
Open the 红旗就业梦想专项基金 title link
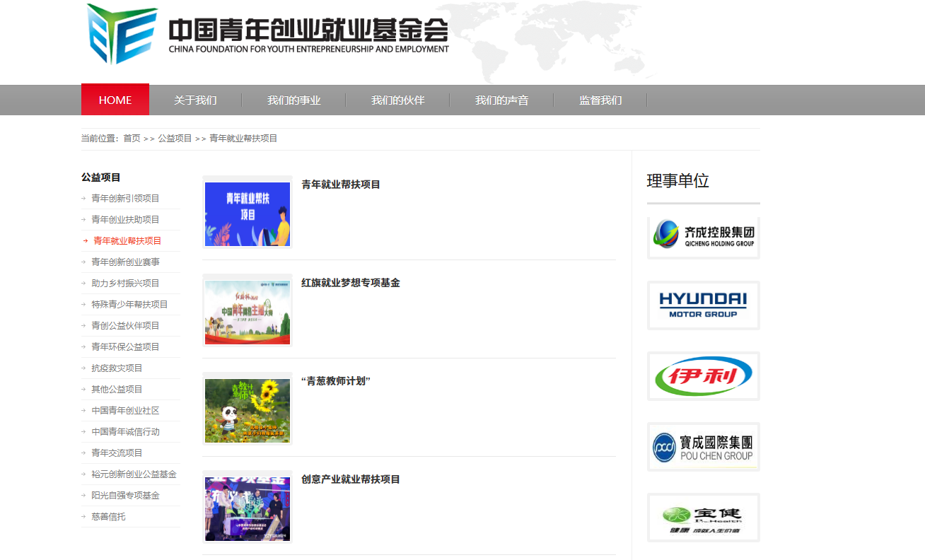pos(350,283)
